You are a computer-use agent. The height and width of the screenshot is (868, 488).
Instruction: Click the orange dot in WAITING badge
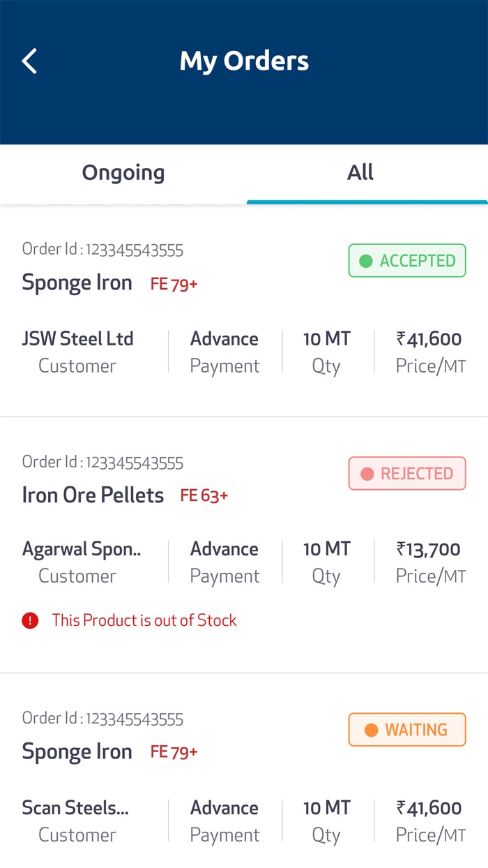pyautogui.click(x=371, y=730)
